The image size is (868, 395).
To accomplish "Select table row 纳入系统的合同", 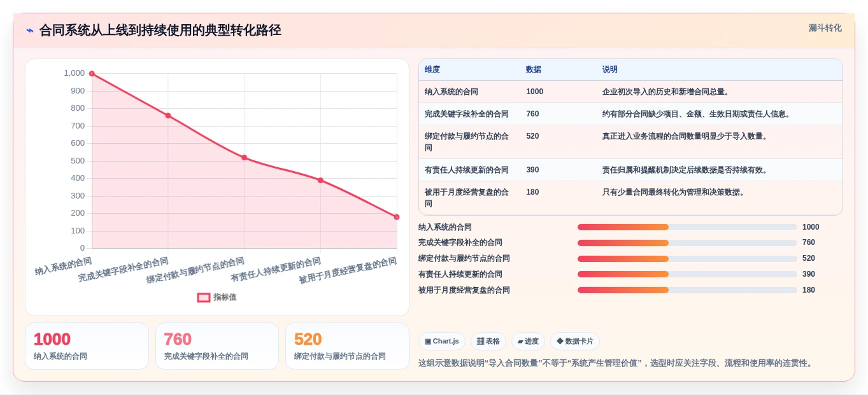I will [x=630, y=92].
